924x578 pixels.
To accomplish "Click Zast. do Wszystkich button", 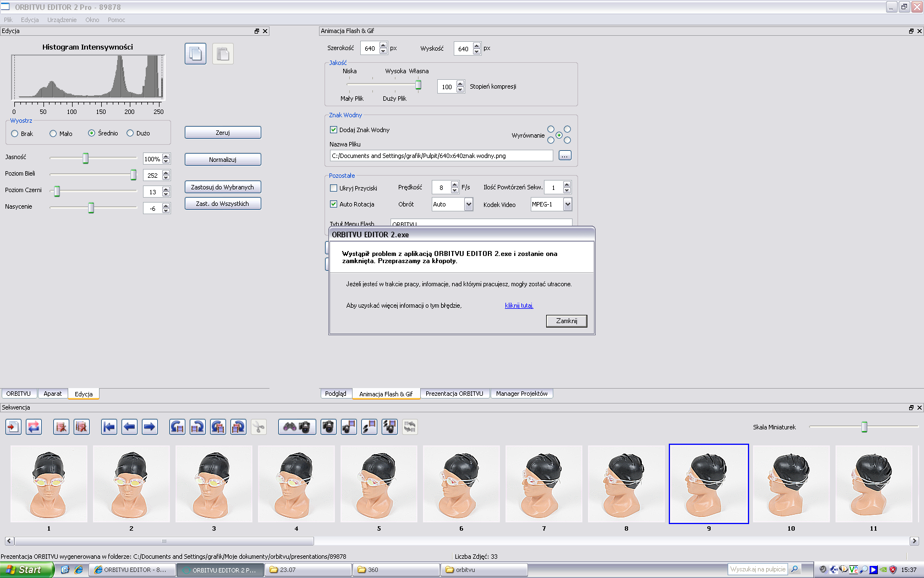I will (223, 204).
